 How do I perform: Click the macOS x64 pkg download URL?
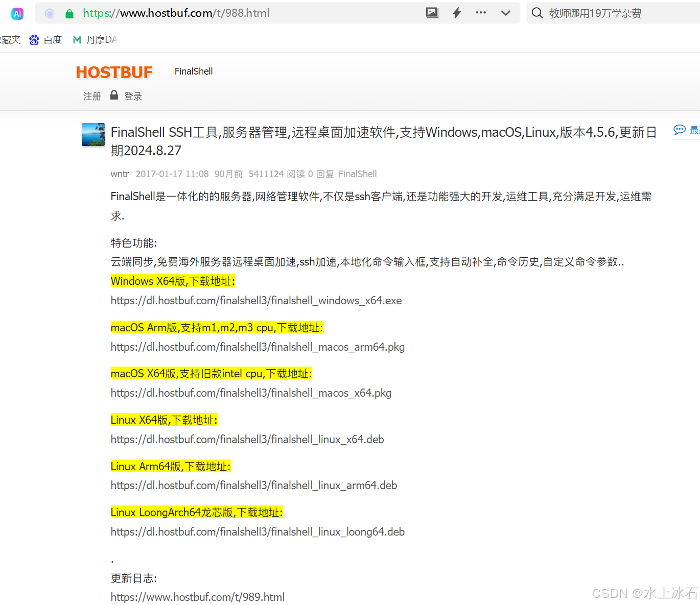click(251, 393)
